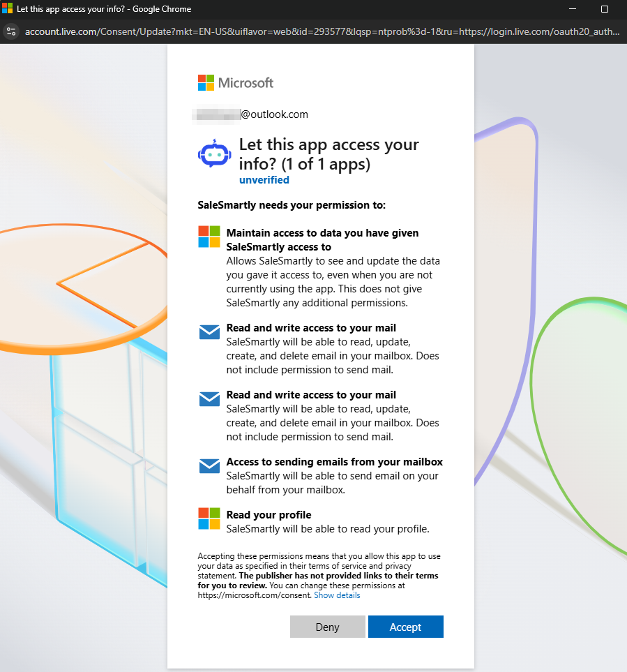Viewport: 627px width, 672px height.
Task: Click the first Read and write mail icon
Action: (209, 332)
